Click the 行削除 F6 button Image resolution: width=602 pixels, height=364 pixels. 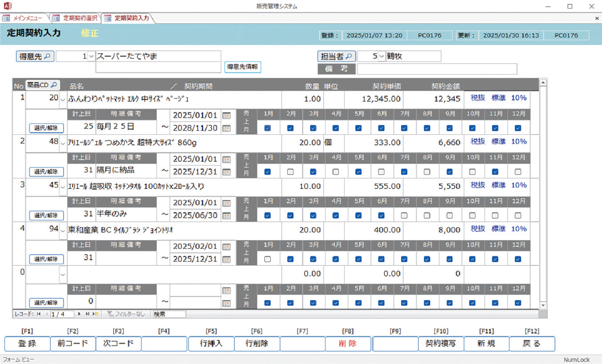point(257,344)
